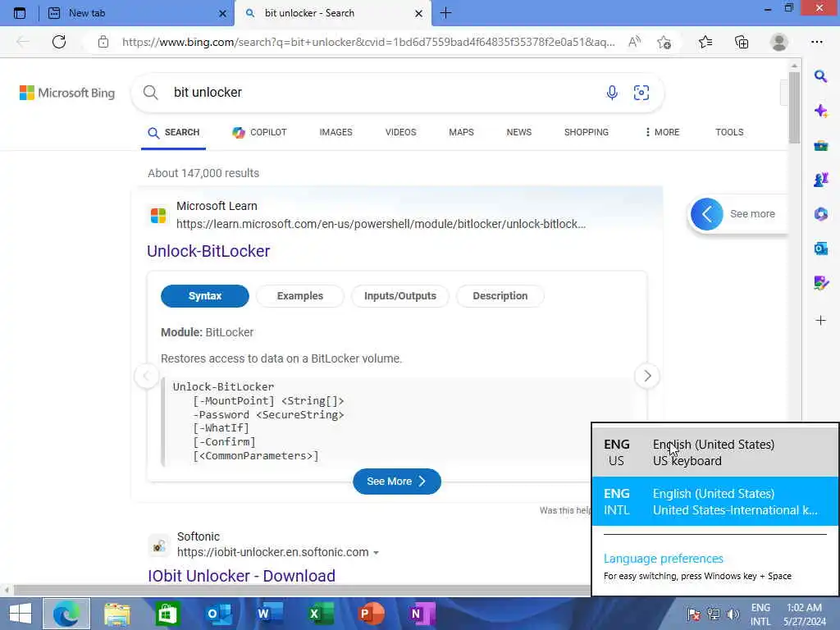Click the browser address bar URL
Image resolution: width=840 pixels, height=630 pixels.
368,42
